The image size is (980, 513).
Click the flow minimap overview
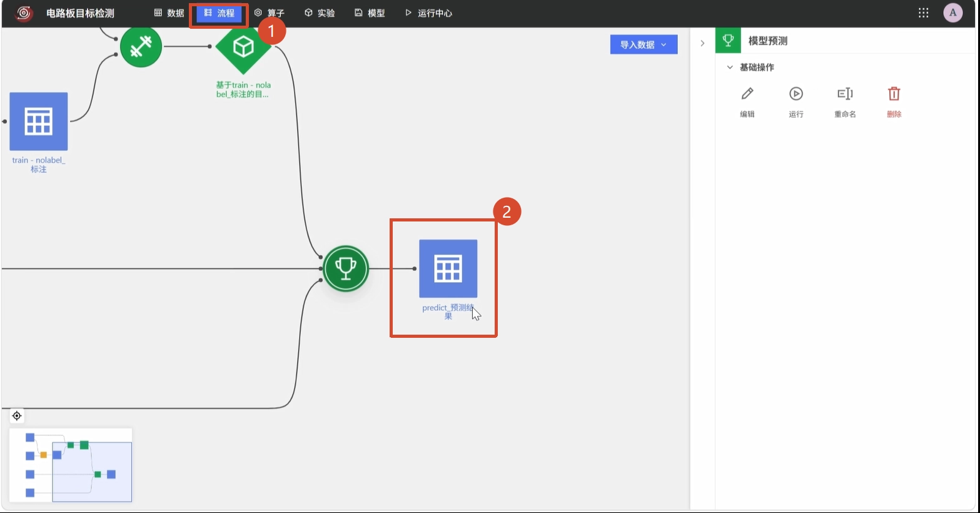pos(71,465)
